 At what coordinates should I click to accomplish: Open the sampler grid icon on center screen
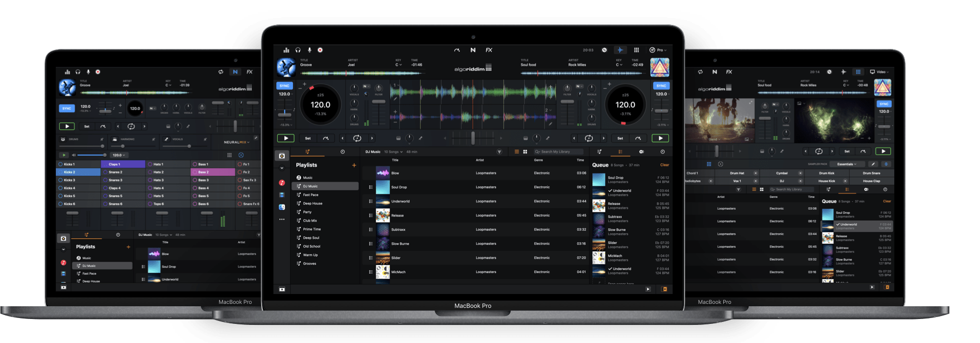tap(637, 50)
